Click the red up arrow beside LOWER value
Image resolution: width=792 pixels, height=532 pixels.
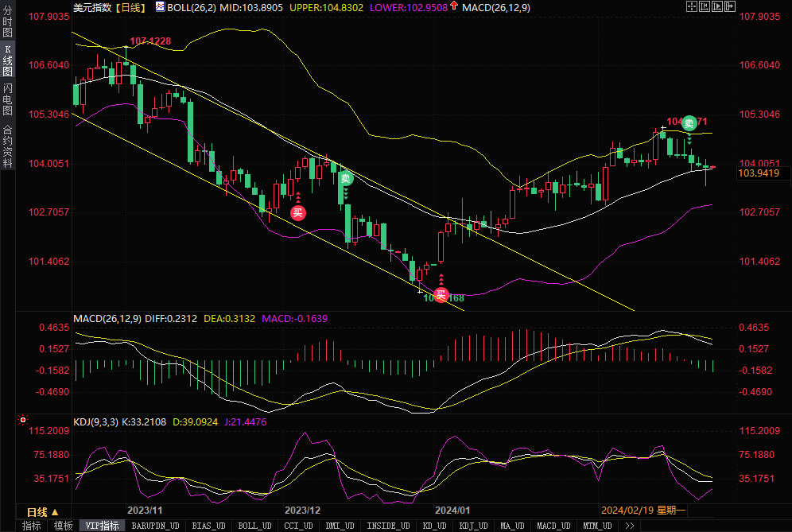click(x=454, y=6)
